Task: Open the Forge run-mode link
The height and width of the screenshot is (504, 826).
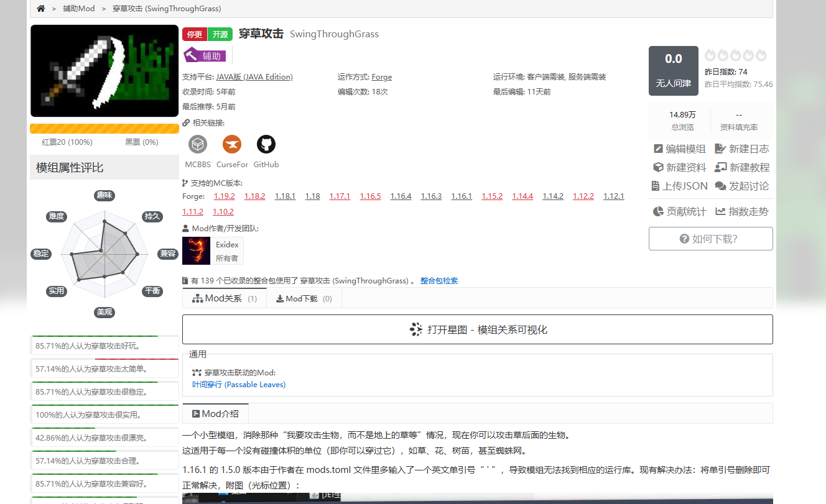Action: 382,77
